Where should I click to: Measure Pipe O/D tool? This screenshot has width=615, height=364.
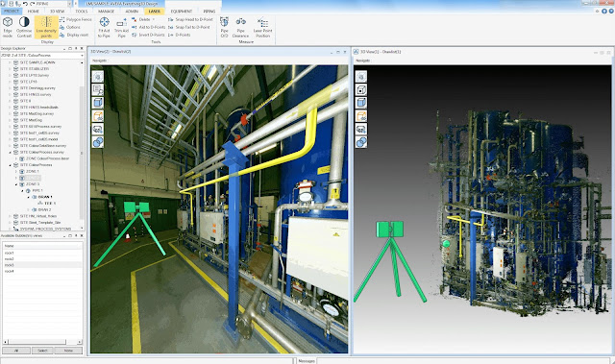(224, 27)
